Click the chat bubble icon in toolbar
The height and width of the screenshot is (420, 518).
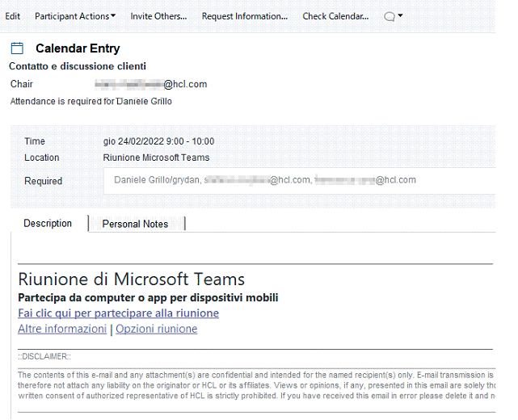click(x=390, y=16)
